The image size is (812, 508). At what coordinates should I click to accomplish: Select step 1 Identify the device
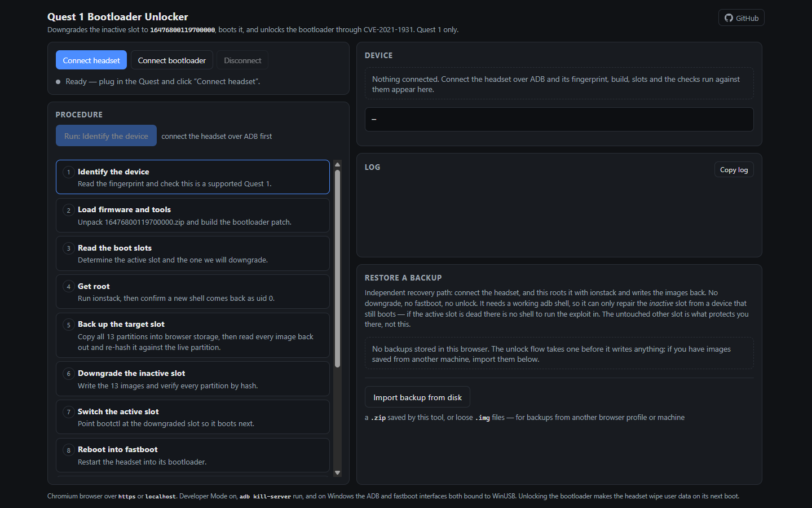(193, 177)
